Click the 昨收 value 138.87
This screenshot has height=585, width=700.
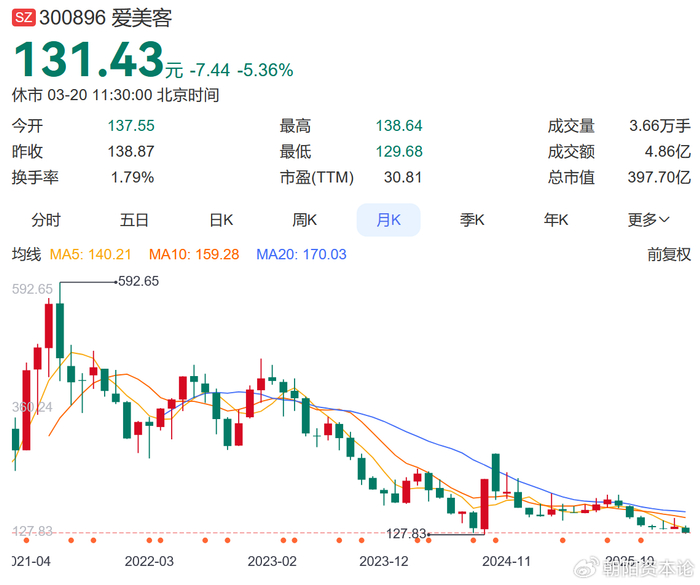click(131, 152)
